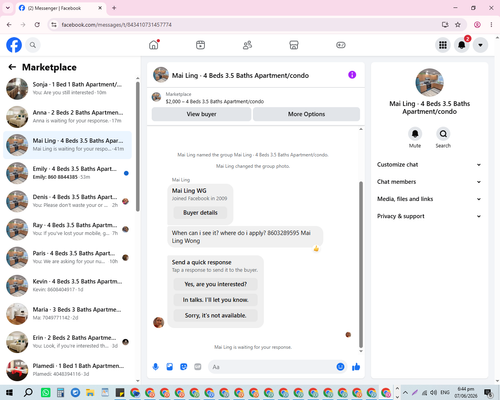The height and width of the screenshot is (400, 500).
Task: Send quick response 'Yes, are you interested?'
Action: tap(216, 284)
